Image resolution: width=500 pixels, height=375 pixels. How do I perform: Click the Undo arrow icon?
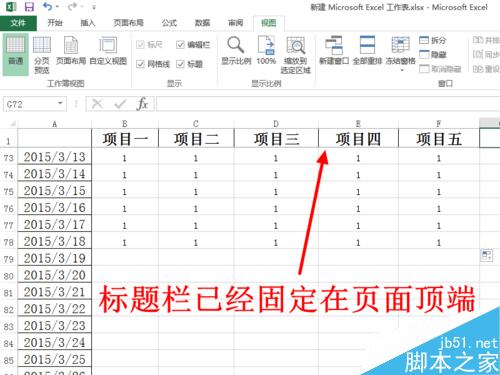pos(48,6)
